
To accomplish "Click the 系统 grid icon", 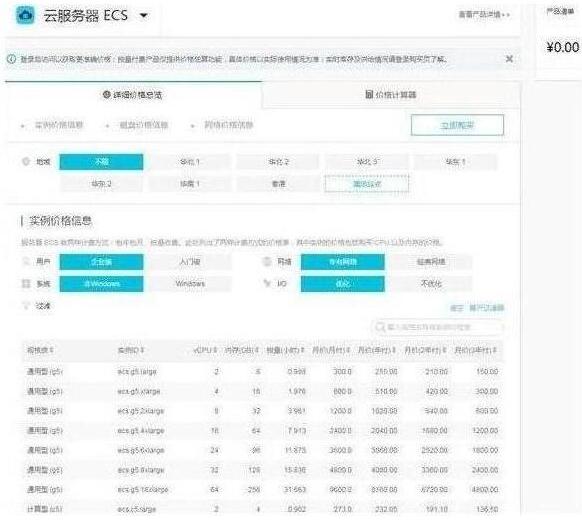I will pyautogui.click(x=26, y=284).
